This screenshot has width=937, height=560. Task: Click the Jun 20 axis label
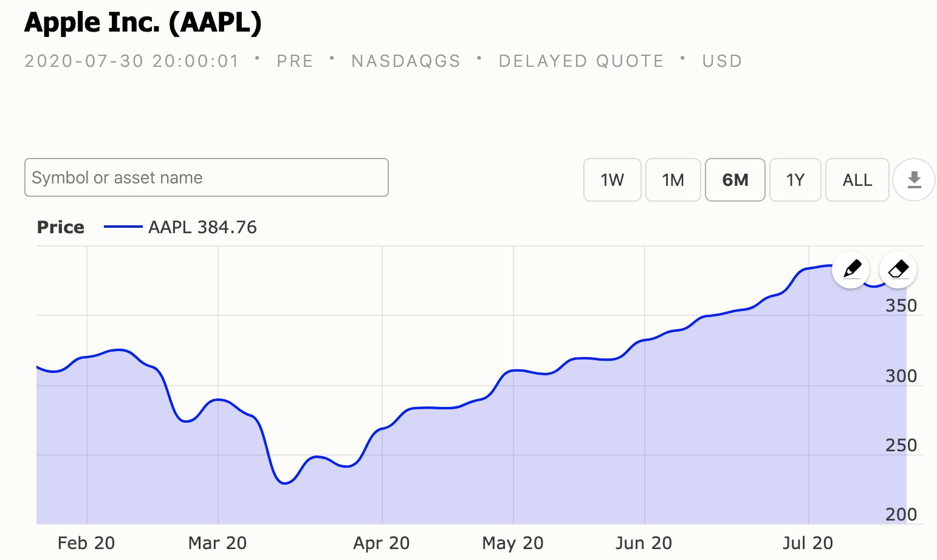click(x=644, y=543)
